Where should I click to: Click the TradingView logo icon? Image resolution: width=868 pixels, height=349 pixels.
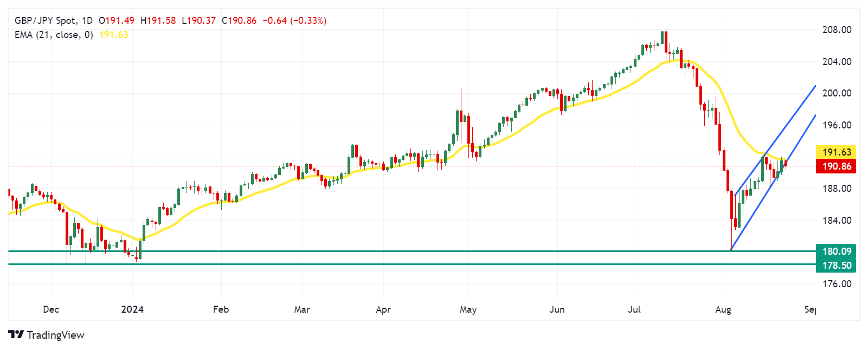(16, 335)
